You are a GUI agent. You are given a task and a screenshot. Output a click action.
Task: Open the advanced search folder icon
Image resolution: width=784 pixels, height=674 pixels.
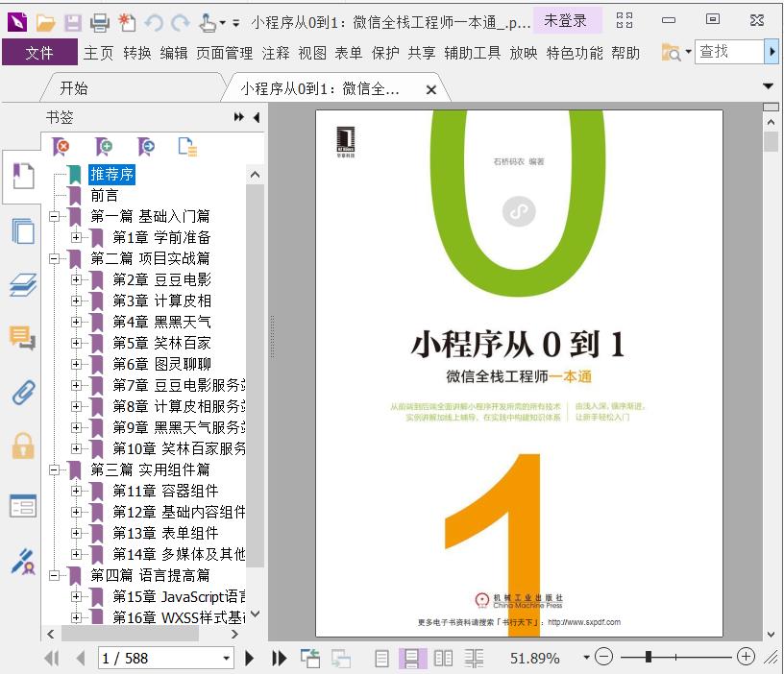coord(671,52)
